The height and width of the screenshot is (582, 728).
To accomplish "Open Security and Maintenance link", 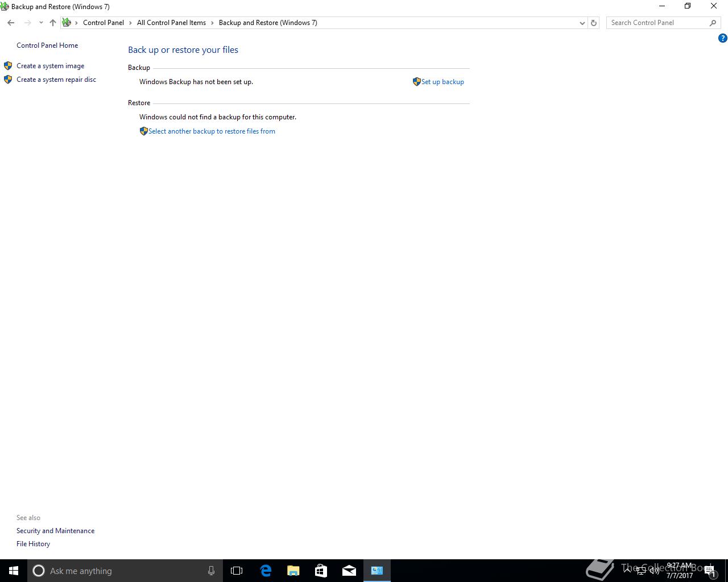I will pyautogui.click(x=55, y=531).
